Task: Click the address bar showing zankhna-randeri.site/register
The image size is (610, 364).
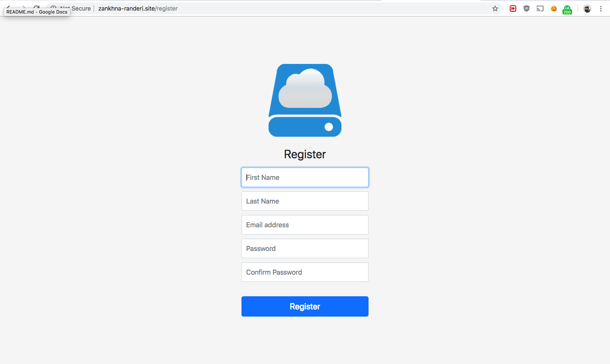Action: point(138,8)
